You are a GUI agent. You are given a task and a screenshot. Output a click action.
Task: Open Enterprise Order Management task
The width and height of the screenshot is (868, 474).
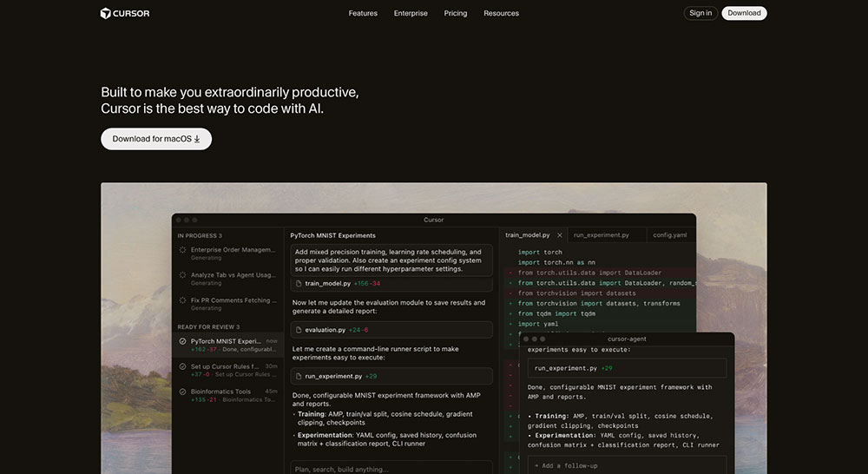pyautogui.click(x=228, y=253)
